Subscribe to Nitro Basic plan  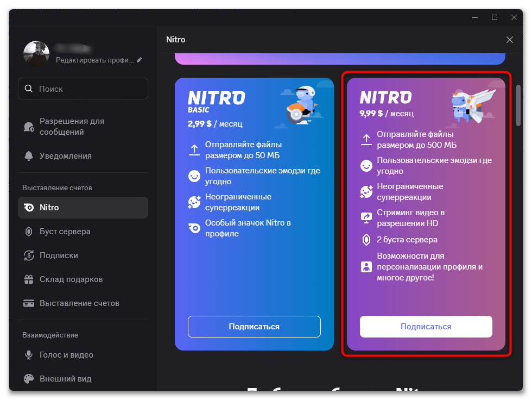[x=254, y=327]
